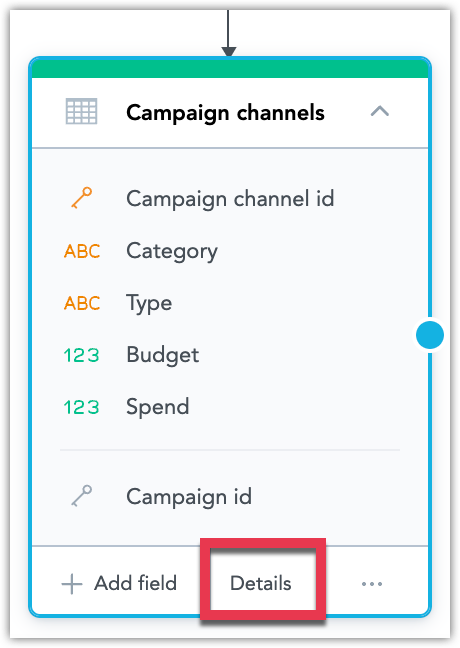Open the three-dots more options menu
Viewport: 460px width, 648px height.
[x=372, y=584]
